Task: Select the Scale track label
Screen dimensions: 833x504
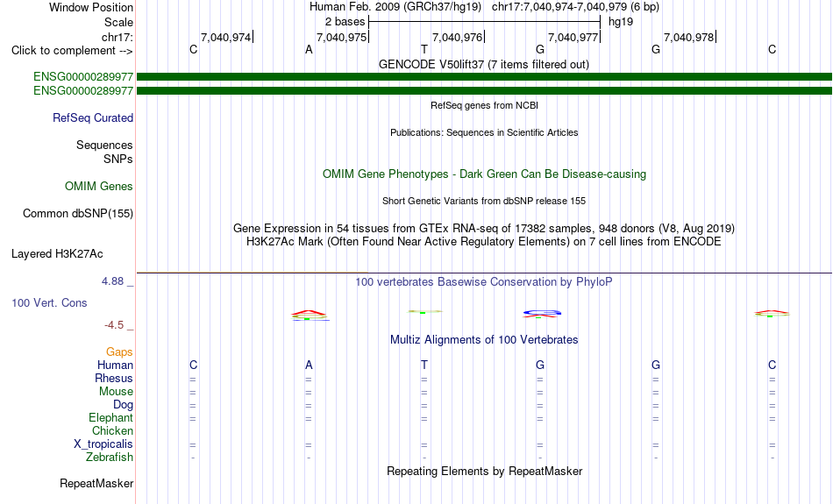Action: (118, 22)
